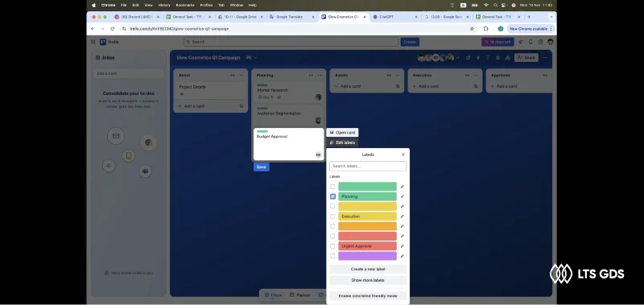
Task: Click Edit labels quick action
Action: (343, 142)
